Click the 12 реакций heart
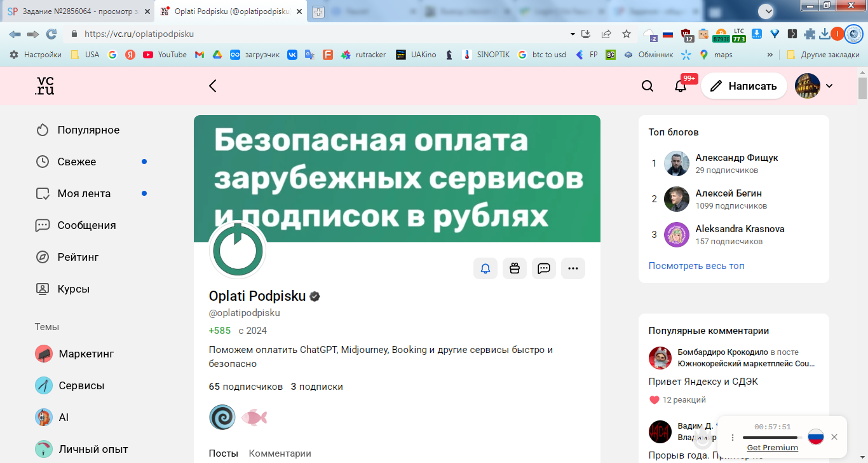The width and height of the screenshot is (868, 463). click(x=654, y=400)
